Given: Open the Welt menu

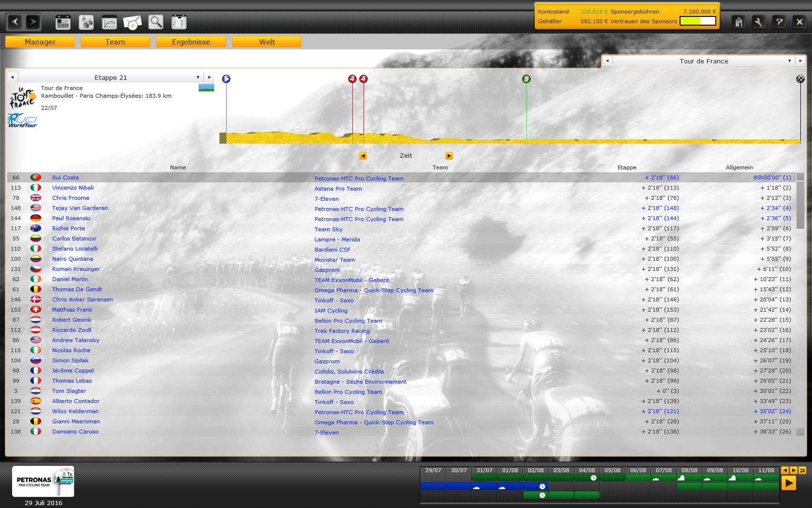Looking at the screenshot, I should (267, 42).
